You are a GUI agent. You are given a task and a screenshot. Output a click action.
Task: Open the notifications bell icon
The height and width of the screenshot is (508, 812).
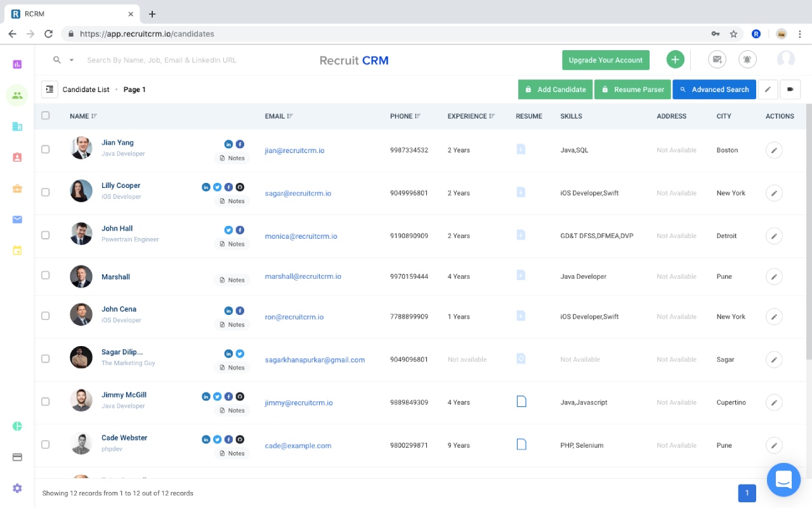point(747,60)
